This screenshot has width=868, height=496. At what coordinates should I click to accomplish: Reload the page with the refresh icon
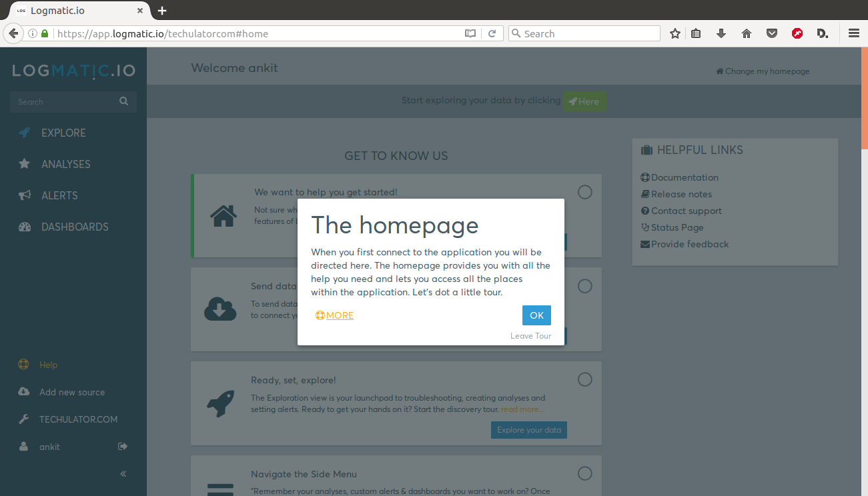click(492, 33)
